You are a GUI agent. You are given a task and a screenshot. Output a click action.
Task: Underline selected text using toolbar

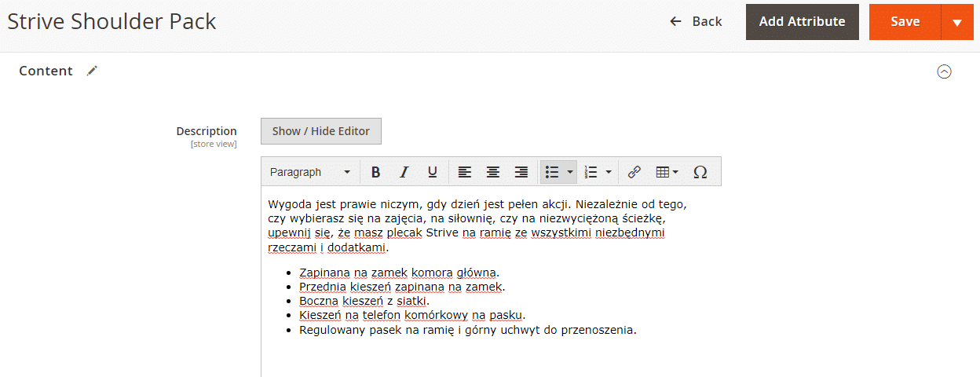coord(432,172)
